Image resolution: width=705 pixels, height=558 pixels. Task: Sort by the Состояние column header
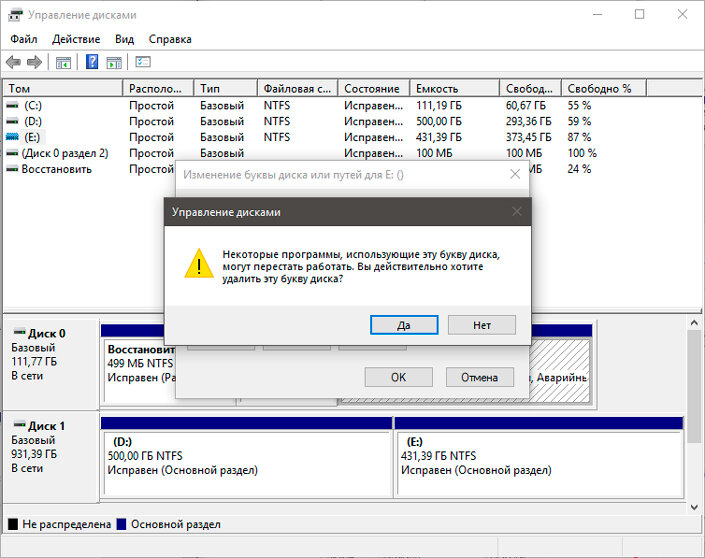click(x=374, y=89)
